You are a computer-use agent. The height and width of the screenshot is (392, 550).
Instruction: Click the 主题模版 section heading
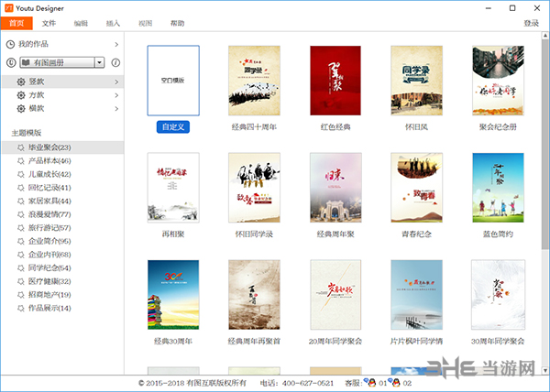click(27, 133)
